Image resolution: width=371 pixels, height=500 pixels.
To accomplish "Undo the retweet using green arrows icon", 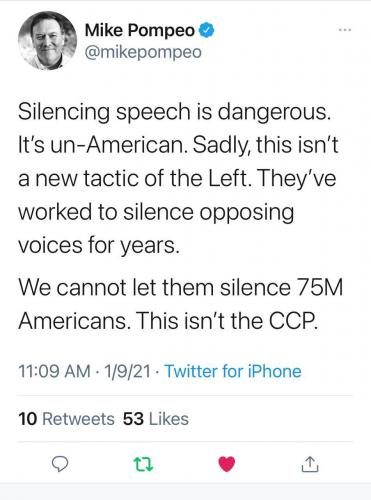I will (143, 464).
